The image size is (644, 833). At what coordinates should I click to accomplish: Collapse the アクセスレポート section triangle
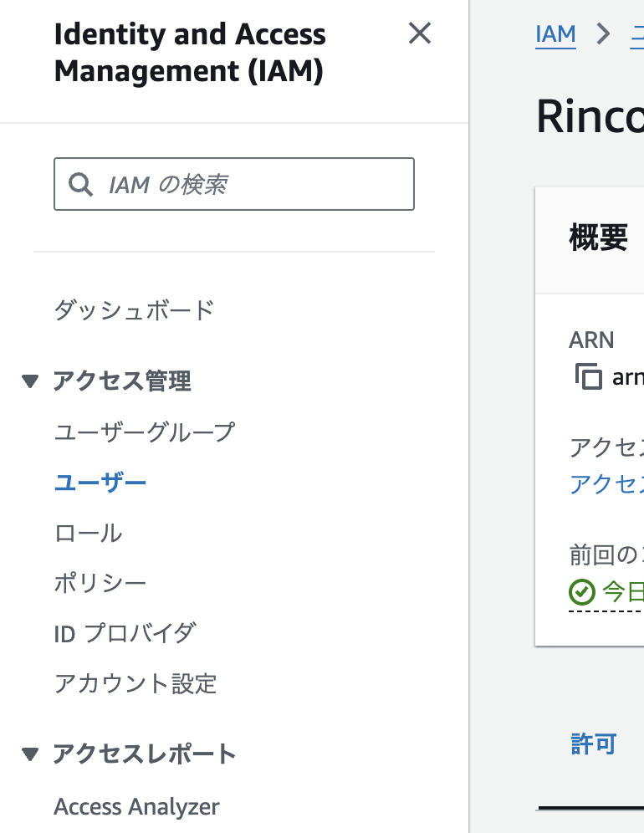[31, 754]
